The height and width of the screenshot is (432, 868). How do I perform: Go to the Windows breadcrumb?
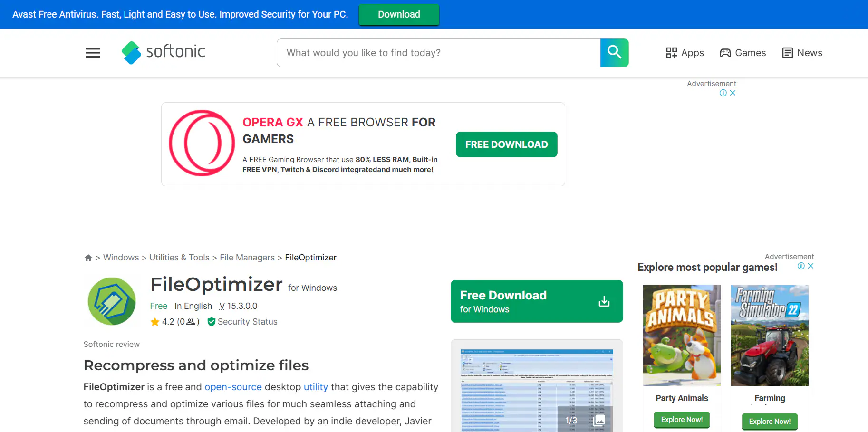[x=121, y=258]
